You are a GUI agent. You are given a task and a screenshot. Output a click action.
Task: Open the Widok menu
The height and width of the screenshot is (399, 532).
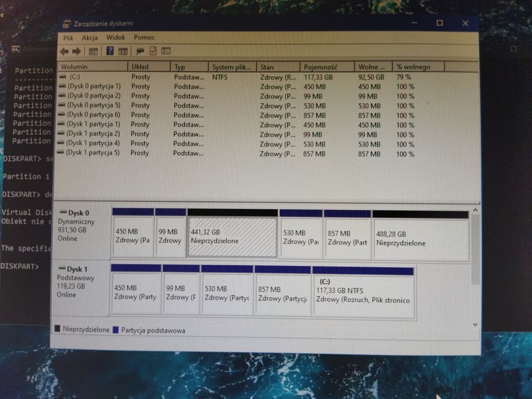[x=115, y=38]
